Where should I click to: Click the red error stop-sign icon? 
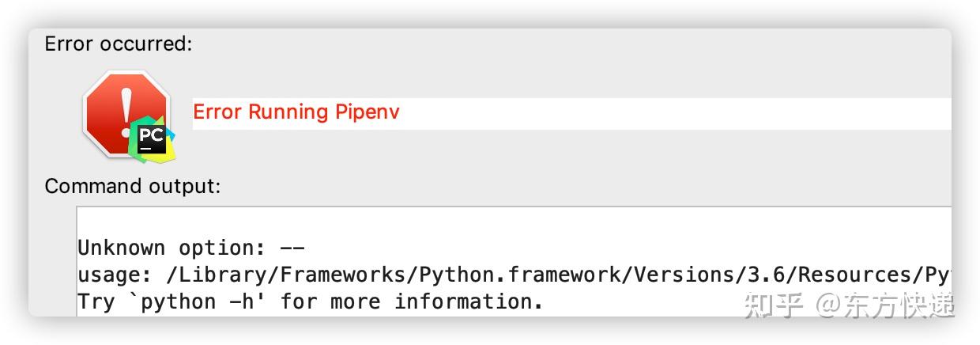pyautogui.click(x=126, y=113)
